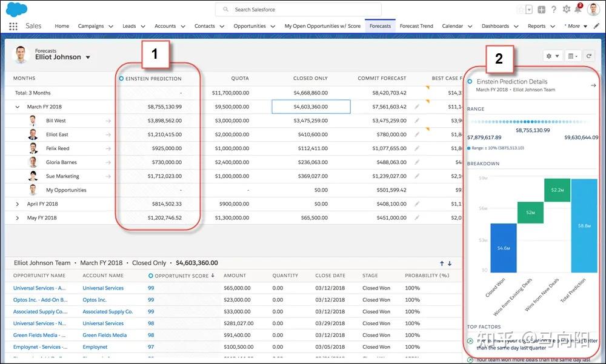Click the Total Prediction bar in chart

pyautogui.click(x=584, y=226)
